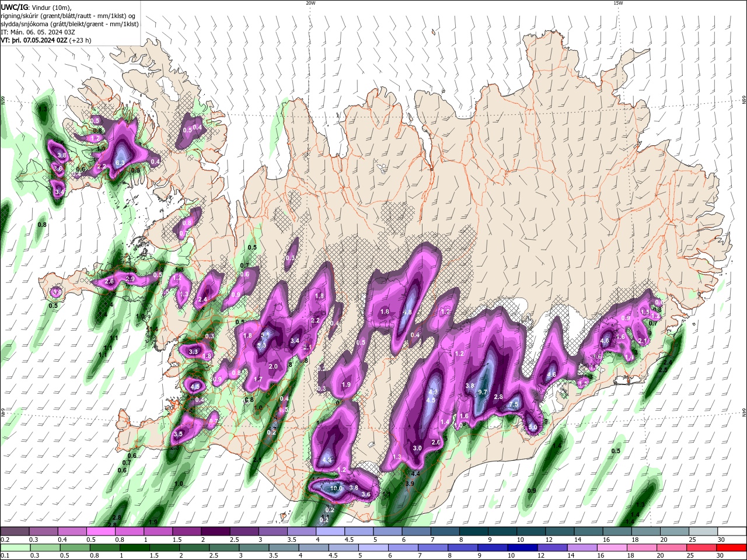Viewport: 747px width, 560px height.
Task: Click the top-row swatch labeled 12
Action: 559,531
